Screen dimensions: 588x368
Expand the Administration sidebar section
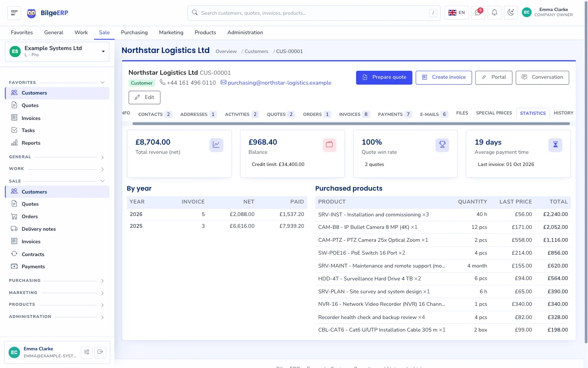point(57,317)
